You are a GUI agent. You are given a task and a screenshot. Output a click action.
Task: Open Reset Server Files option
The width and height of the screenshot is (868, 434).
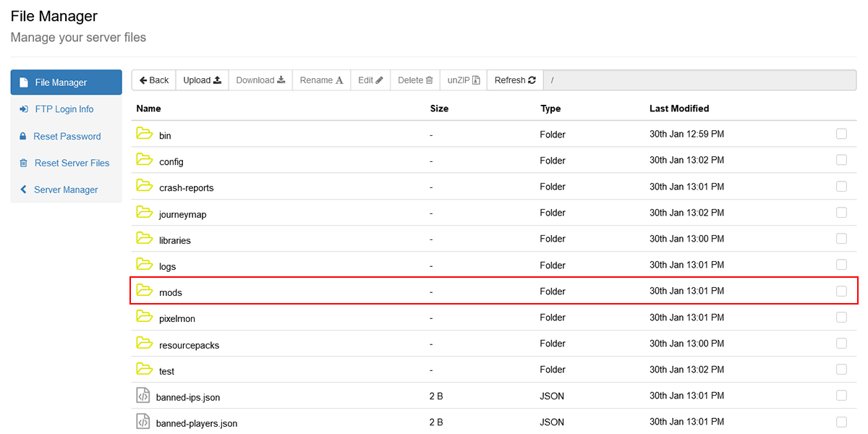67,163
